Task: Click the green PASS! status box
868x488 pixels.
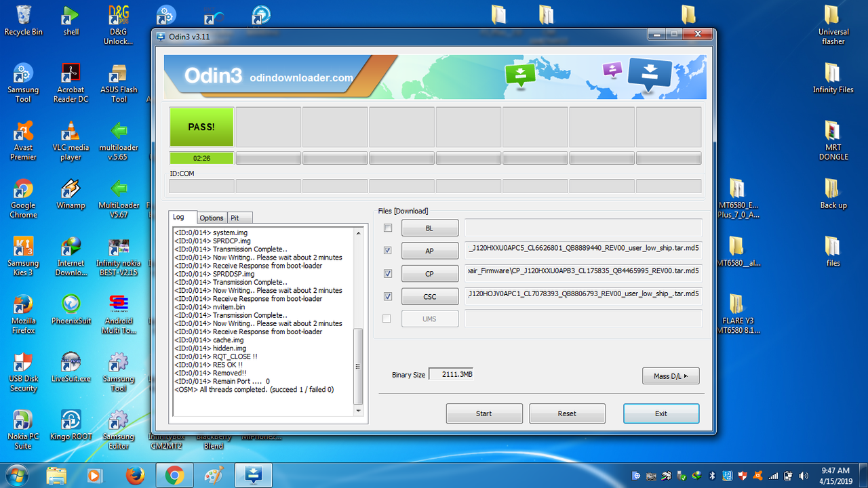Action: tap(201, 127)
